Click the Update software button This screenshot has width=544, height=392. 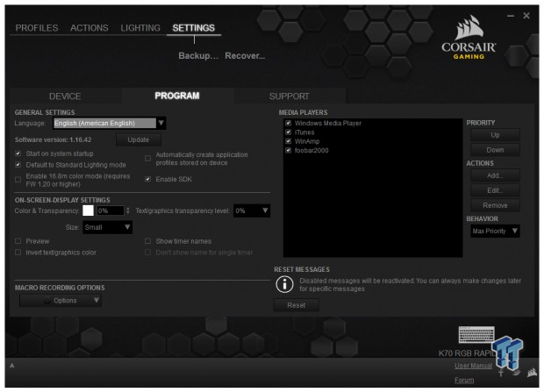click(138, 139)
